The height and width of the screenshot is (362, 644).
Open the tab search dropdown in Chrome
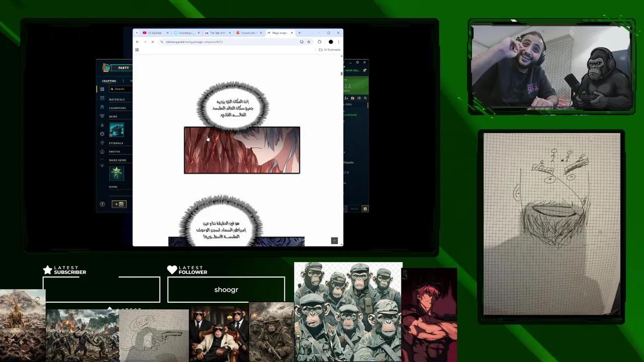tap(137, 33)
